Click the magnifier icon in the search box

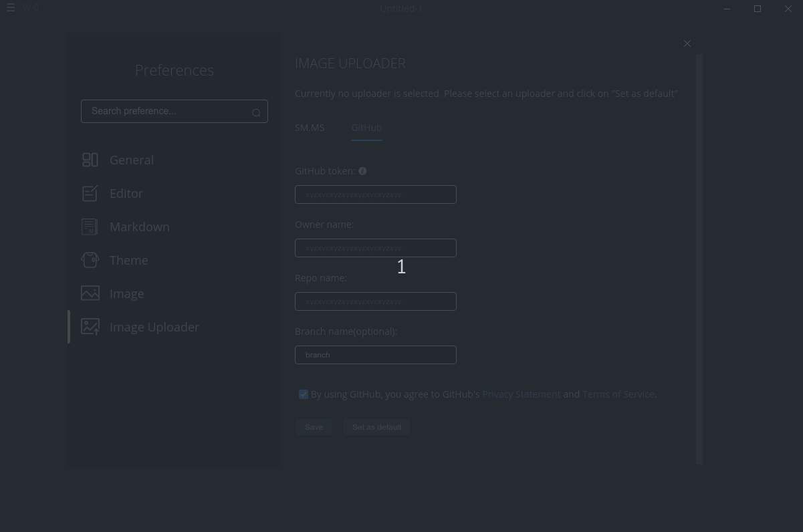pyautogui.click(x=256, y=112)
